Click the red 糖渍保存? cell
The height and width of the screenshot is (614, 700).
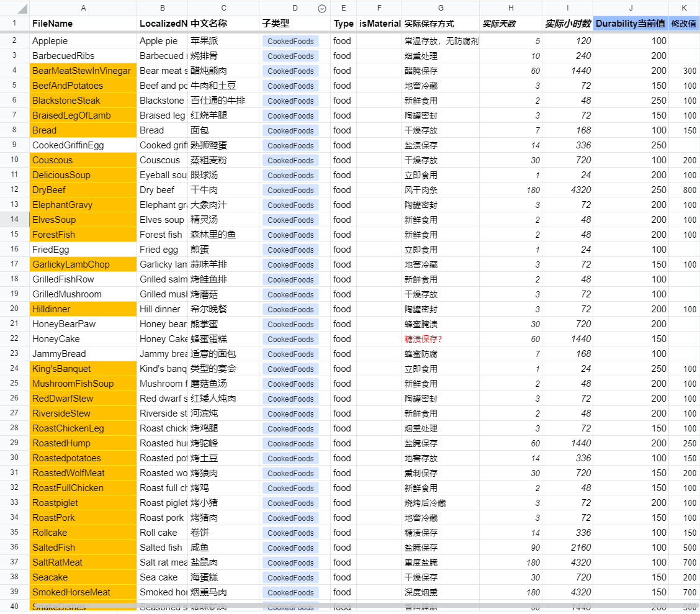(441, 339)
